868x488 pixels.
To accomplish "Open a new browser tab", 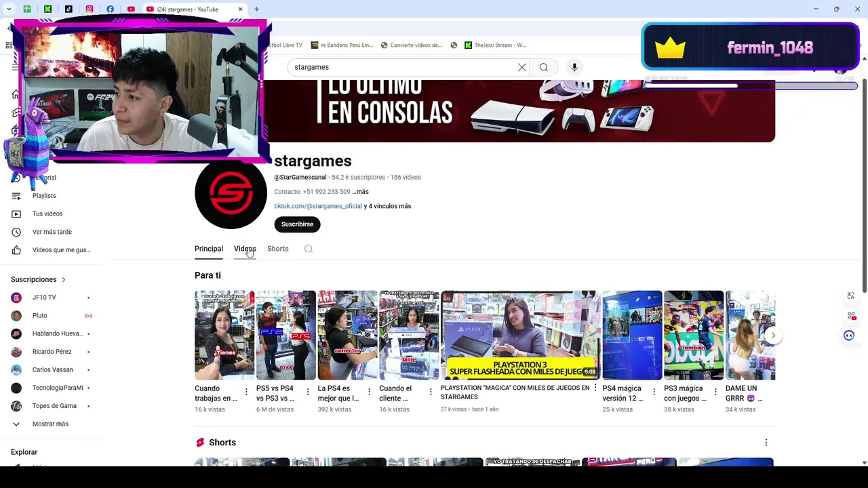I will click(256, 9).
